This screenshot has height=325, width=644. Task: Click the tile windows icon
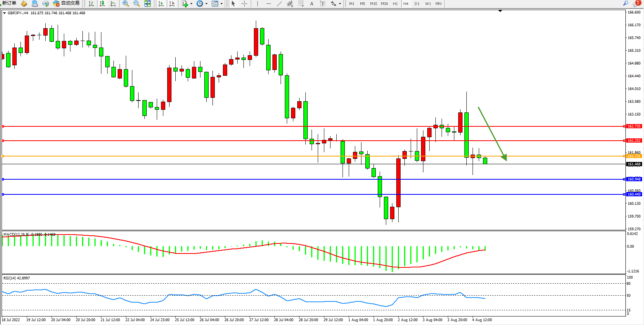[147, 4]
